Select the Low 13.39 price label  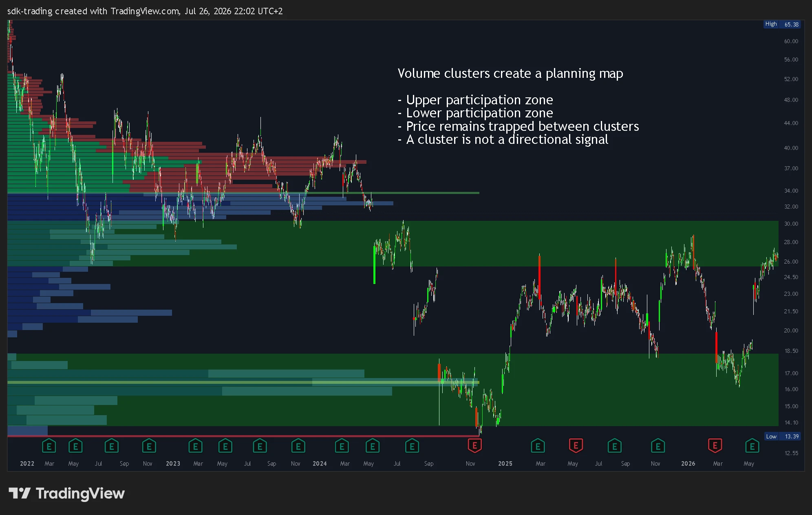pyautogui.click(x=782, y=436)
